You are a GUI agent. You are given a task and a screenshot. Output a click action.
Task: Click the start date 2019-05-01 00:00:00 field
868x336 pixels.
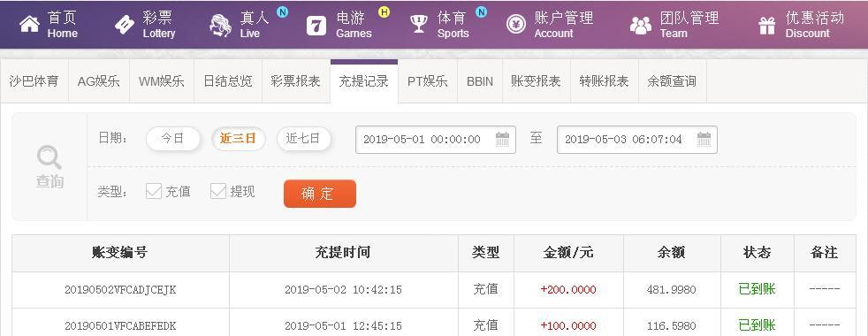click(435, 140)
